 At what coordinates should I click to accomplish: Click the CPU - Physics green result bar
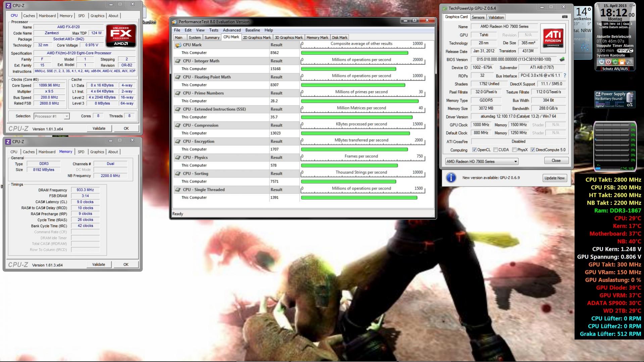click(x=349, y=165)
